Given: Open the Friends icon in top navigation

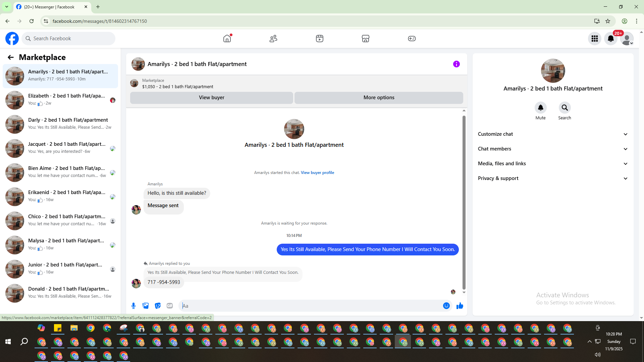Looking at the screenshot, I should pos(273,39).
